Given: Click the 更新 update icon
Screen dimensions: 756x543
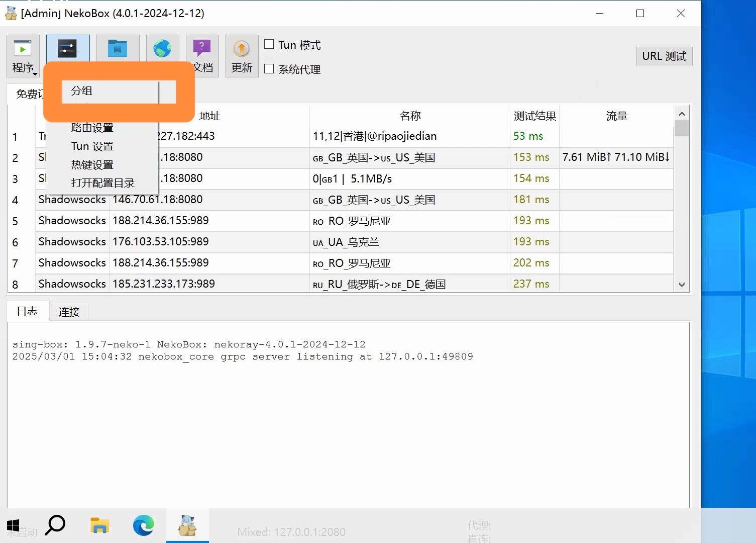Looking at the screenshot, I should (x=242, y=56).
